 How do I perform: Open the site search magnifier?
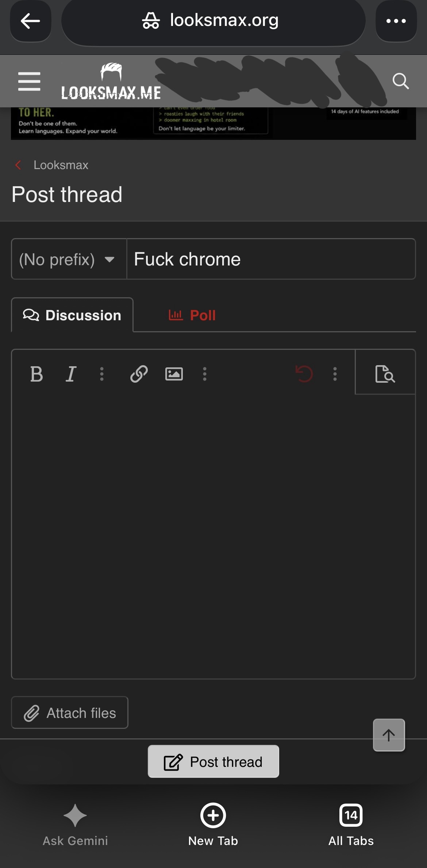400,81
